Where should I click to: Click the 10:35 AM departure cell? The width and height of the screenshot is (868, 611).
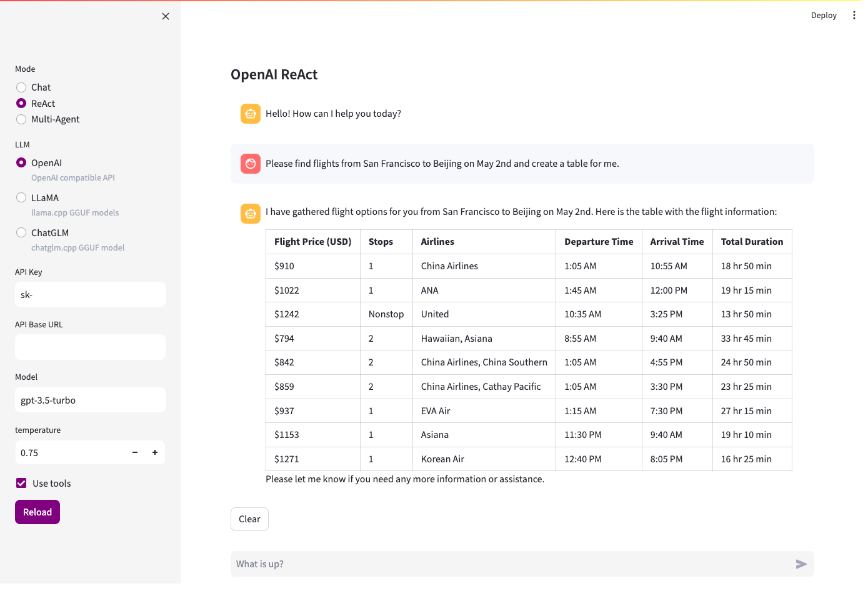[599, 314]
